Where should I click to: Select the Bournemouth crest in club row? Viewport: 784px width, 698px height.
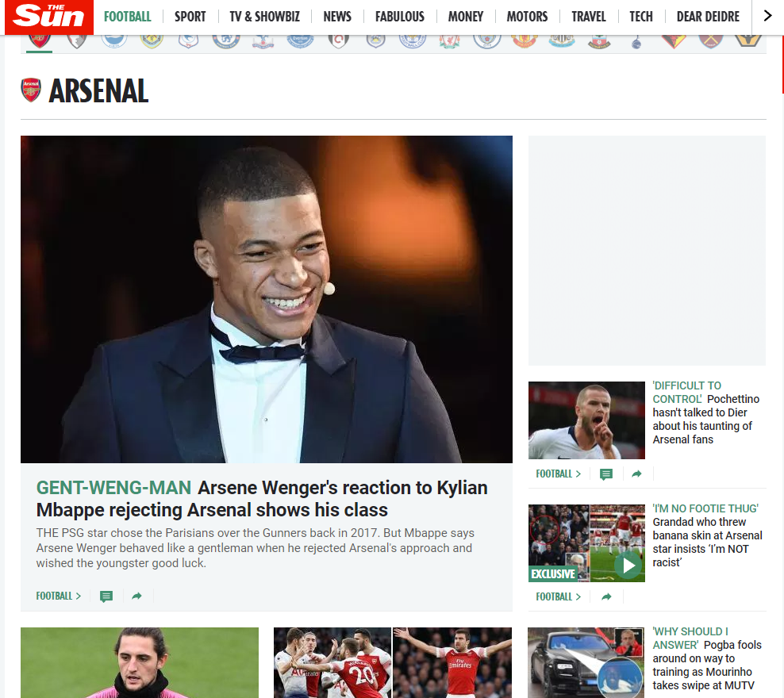77,41
